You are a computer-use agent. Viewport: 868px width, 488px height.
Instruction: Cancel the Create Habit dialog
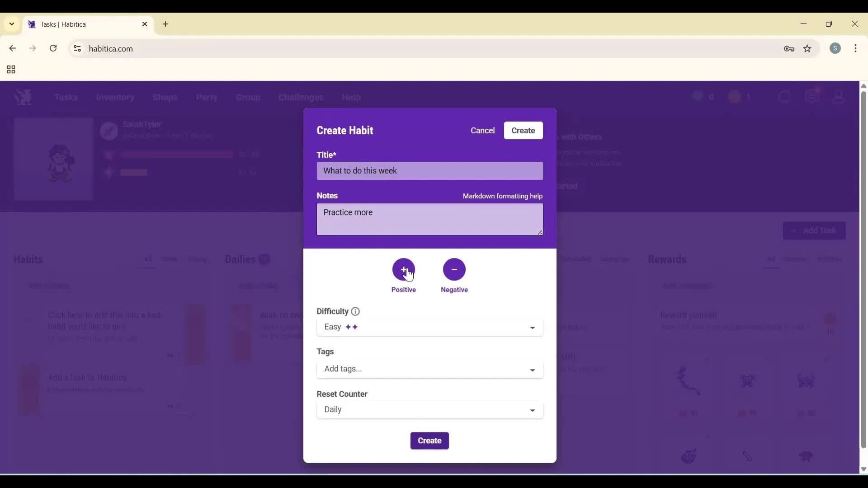point(482,130)
